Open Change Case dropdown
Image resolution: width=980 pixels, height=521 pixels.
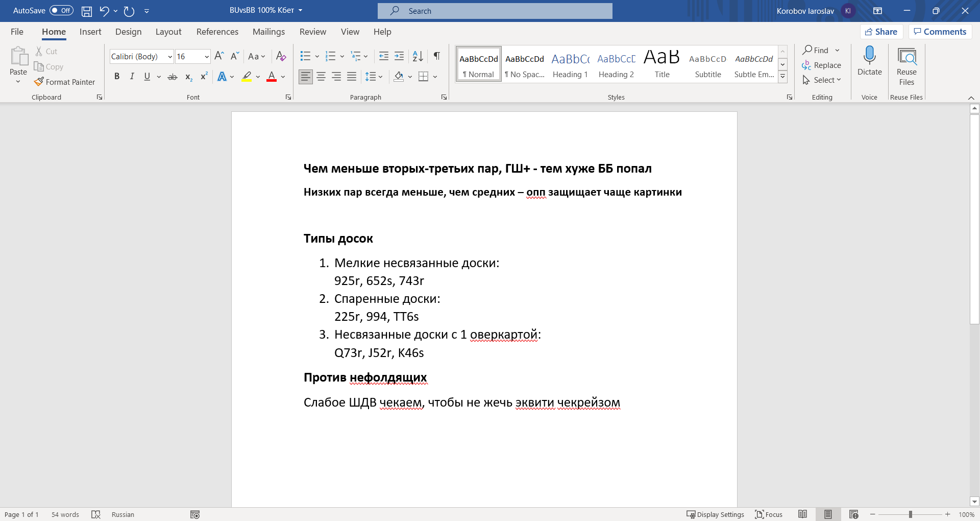coord(257,56)
